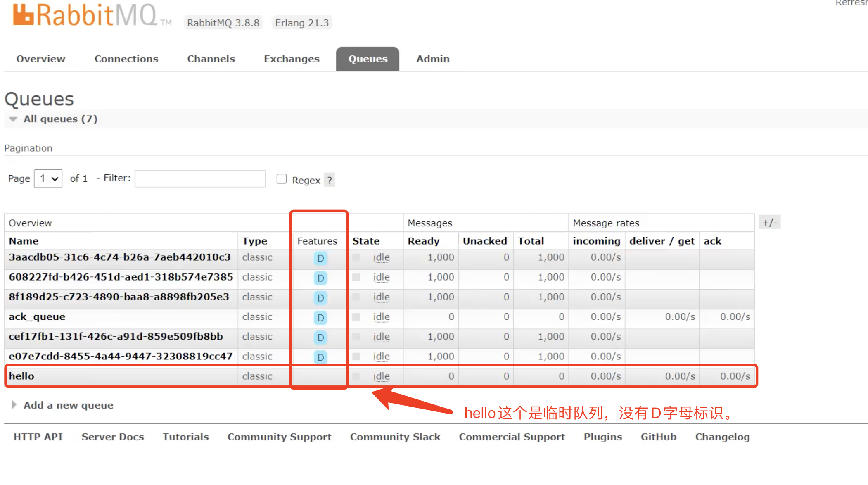The height and width of the screenshot is (485, 868).
Task: Open the ack_queue queue details
Action: pos(37,317)
